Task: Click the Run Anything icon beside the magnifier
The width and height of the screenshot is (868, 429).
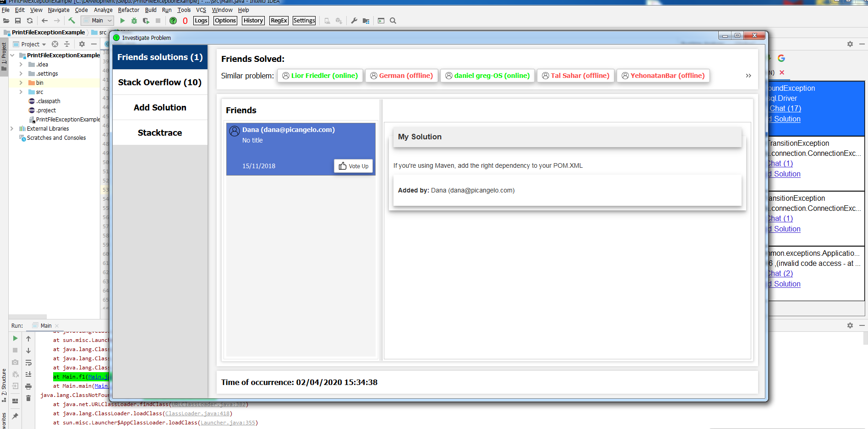Action: pos(381,21)
